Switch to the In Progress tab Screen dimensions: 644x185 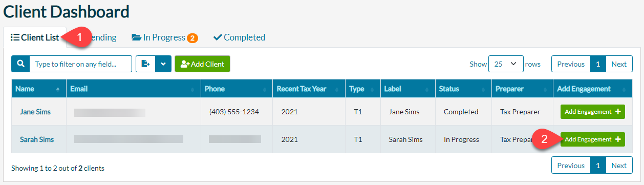pos(164,37)
